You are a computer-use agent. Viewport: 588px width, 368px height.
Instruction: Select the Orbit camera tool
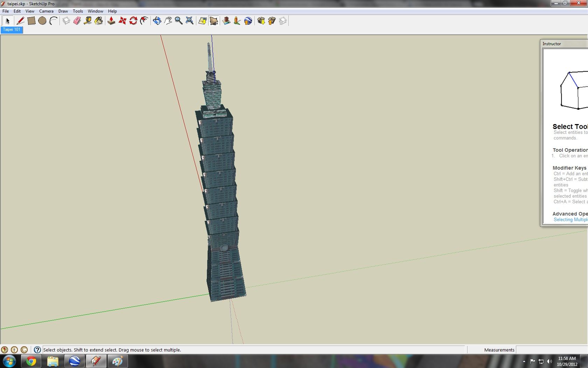click(x=157, y=21)
